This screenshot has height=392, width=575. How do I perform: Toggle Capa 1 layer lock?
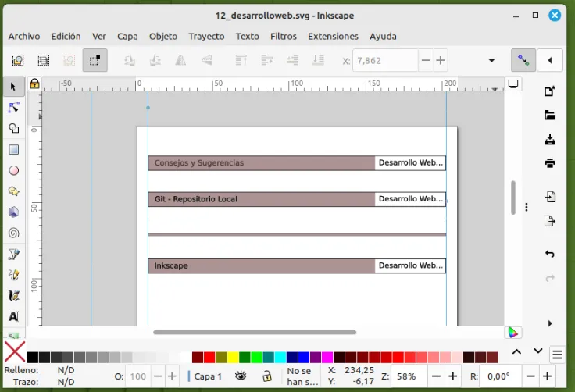(267, 376)
